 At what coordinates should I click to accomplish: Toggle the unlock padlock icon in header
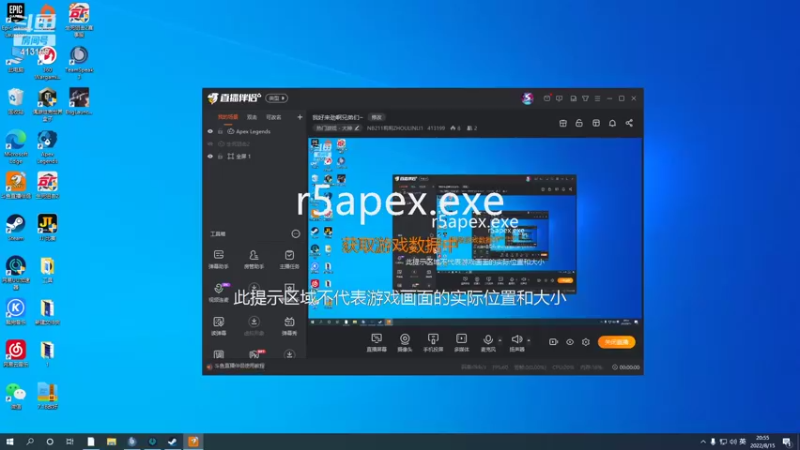pyautogui.click(x=579, y=123)
